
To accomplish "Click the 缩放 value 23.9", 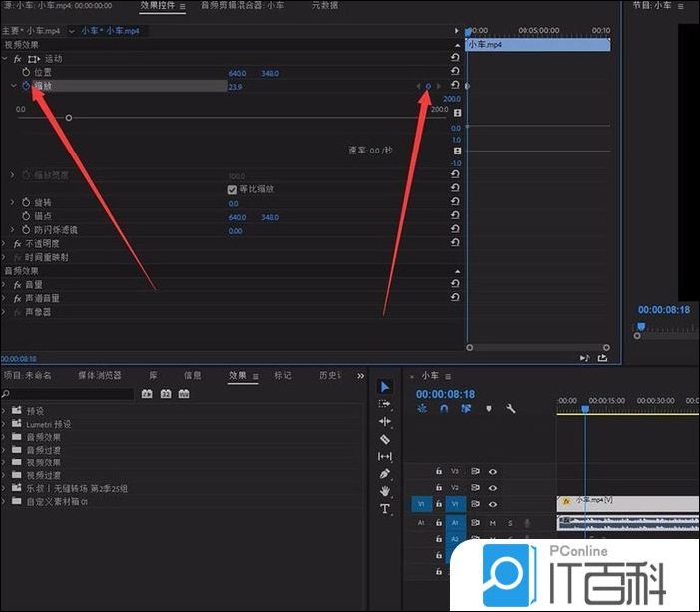I will (235, 87).
